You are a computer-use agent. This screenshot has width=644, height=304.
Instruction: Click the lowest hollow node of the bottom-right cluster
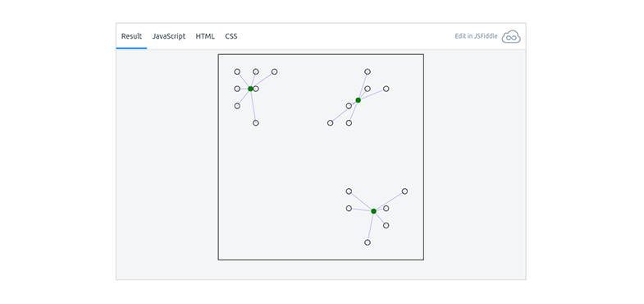point(368,242)
